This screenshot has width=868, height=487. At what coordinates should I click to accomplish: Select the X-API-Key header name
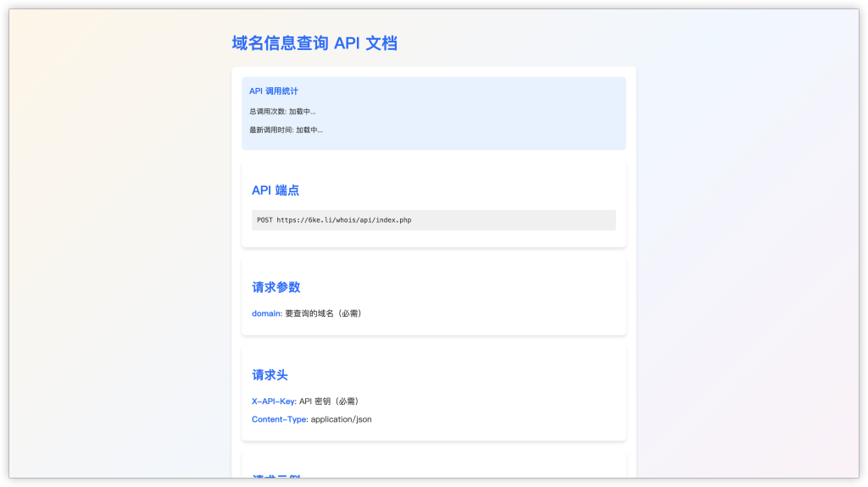point(274,401)
